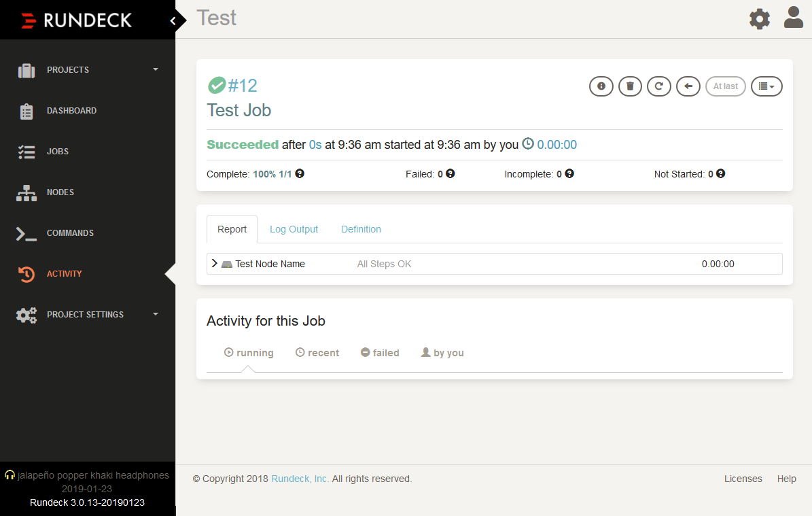Click the run-again circular arrow icon

click(658, 86)
